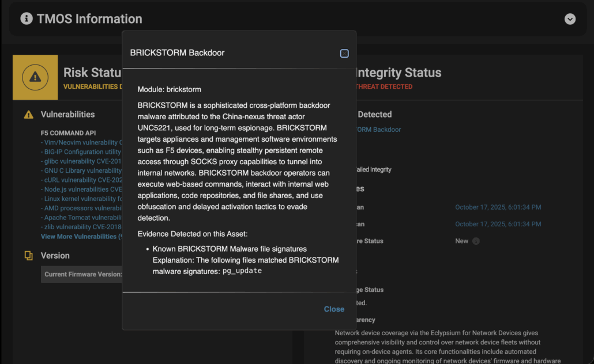This screenshot has width=594, height=364.
Task: Click the Current Firmware Version field
Action: pos(82,274)
